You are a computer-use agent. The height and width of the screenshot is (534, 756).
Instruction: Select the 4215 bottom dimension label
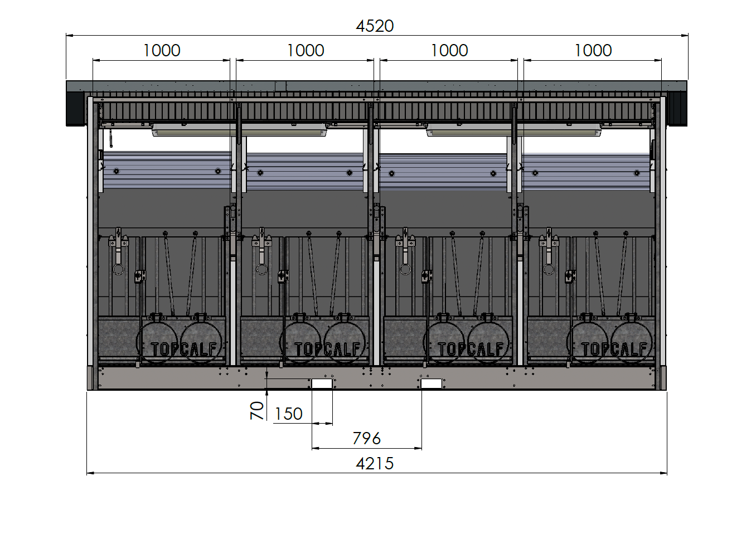tap(375, 464)
